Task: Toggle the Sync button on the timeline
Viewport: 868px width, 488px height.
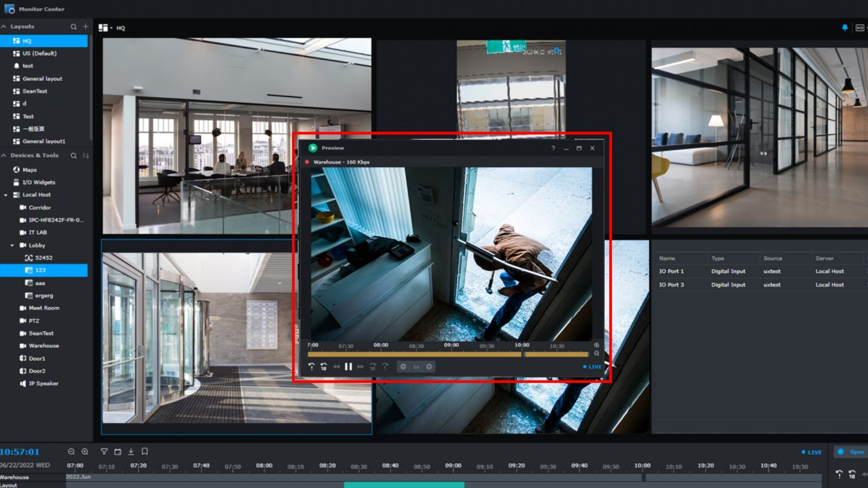Action: pyautogui.click(x=851, y=452)
